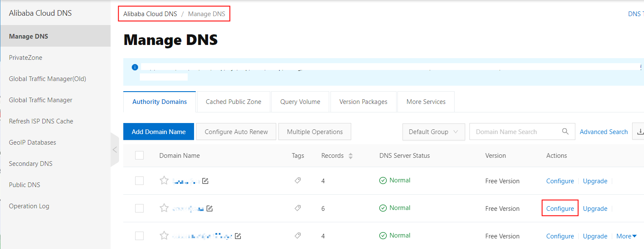Viewport: 644px width, 249px height.
Task: Click Configure for the first domain
Action: [560, 181]
